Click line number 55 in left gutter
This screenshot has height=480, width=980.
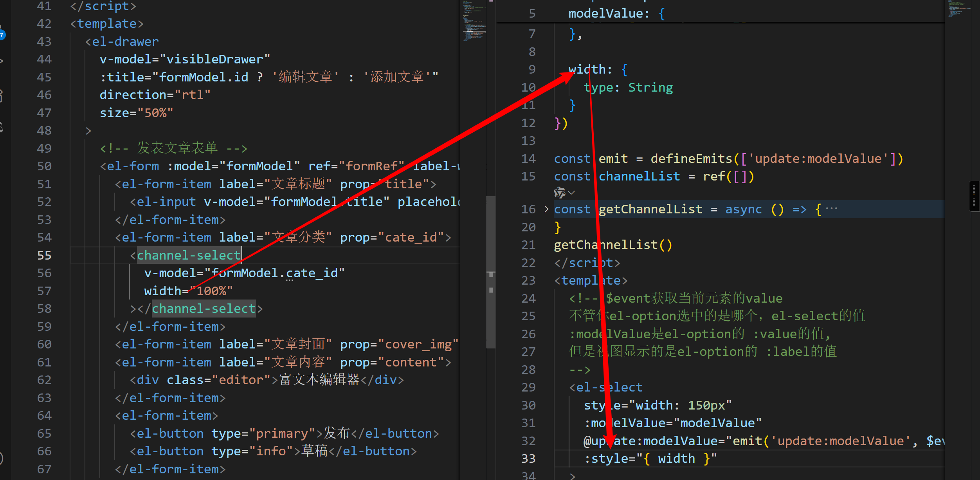44,256
